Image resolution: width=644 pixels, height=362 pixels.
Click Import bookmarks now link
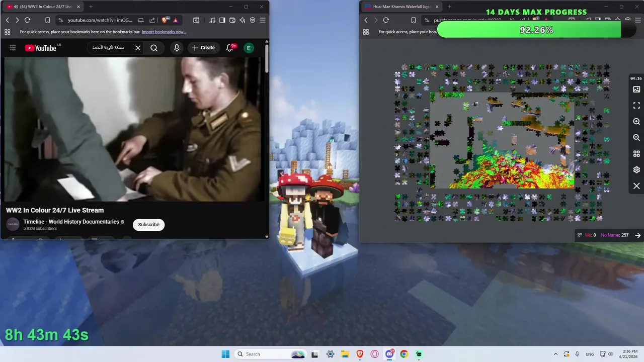(164, 32)
